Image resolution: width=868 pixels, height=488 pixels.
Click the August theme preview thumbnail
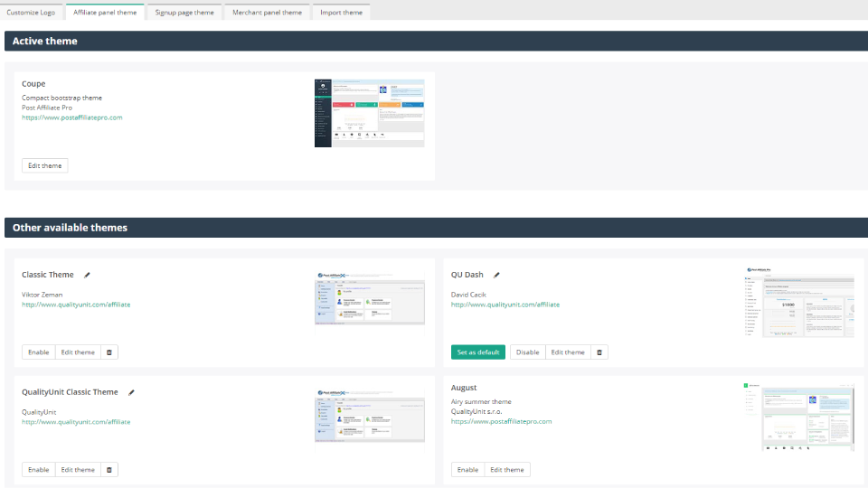(797, 416)
